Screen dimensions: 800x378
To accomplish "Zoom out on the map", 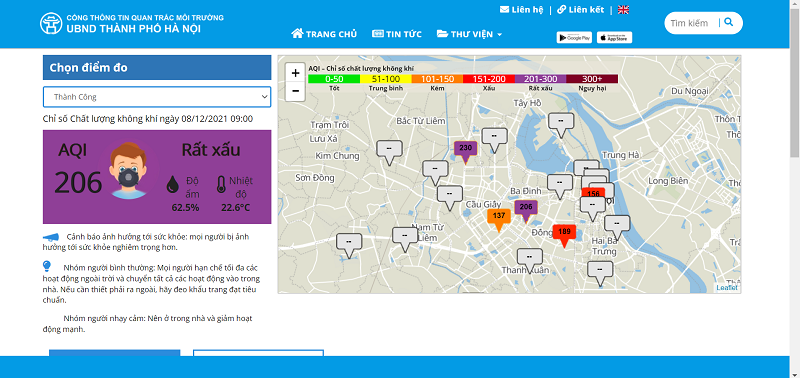I will click(295, 91).
